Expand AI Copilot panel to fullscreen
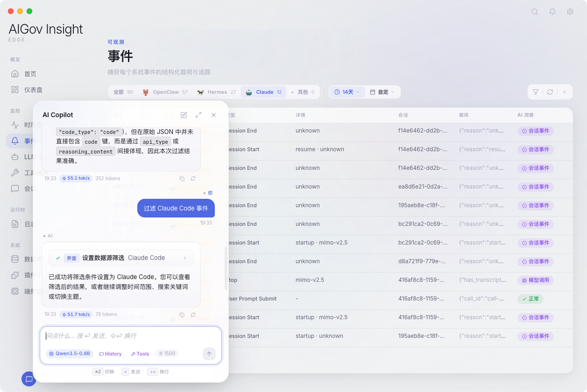The height and width of the screenshot is (392, 587). point(198,115)
